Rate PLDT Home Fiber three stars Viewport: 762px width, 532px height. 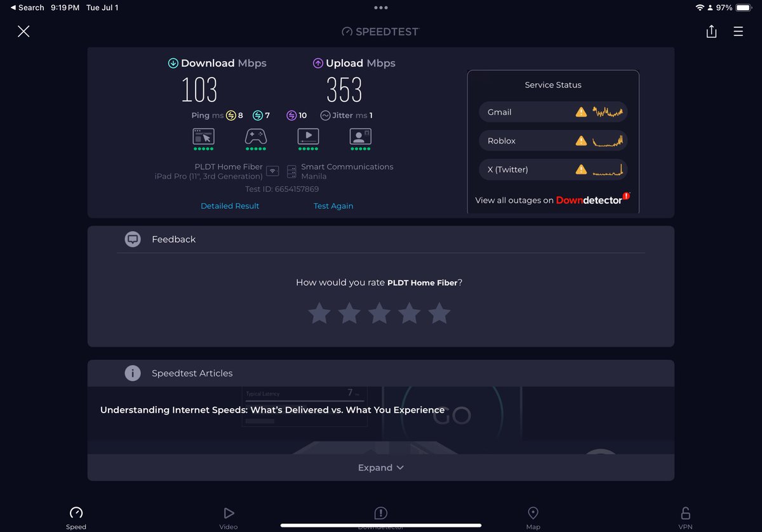380,313
